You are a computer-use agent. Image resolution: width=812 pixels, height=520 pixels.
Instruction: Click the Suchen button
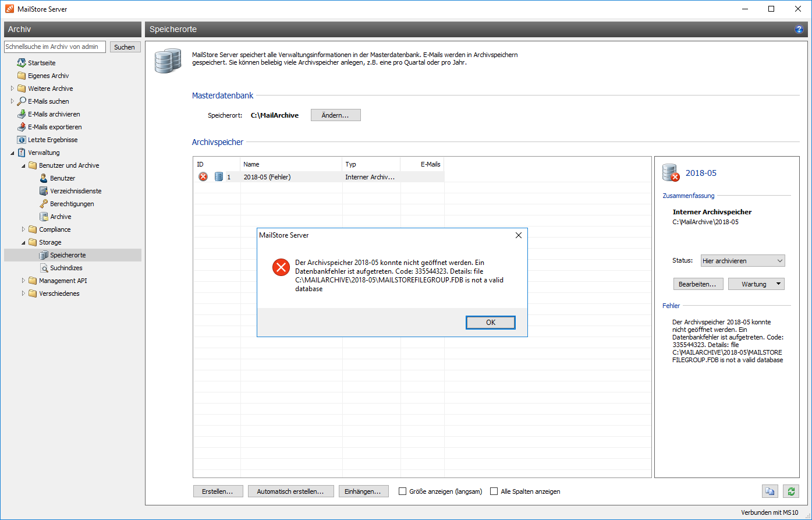point(125,47)
